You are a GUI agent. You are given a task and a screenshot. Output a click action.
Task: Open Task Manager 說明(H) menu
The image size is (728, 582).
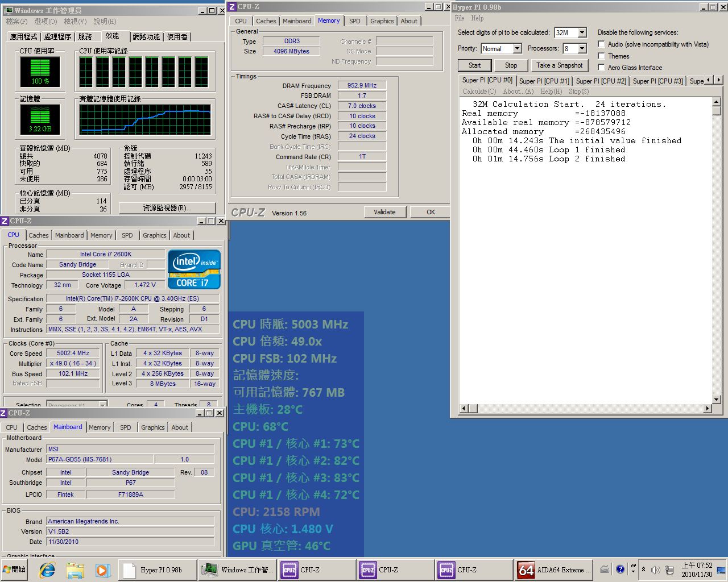(x=105, y=22)
